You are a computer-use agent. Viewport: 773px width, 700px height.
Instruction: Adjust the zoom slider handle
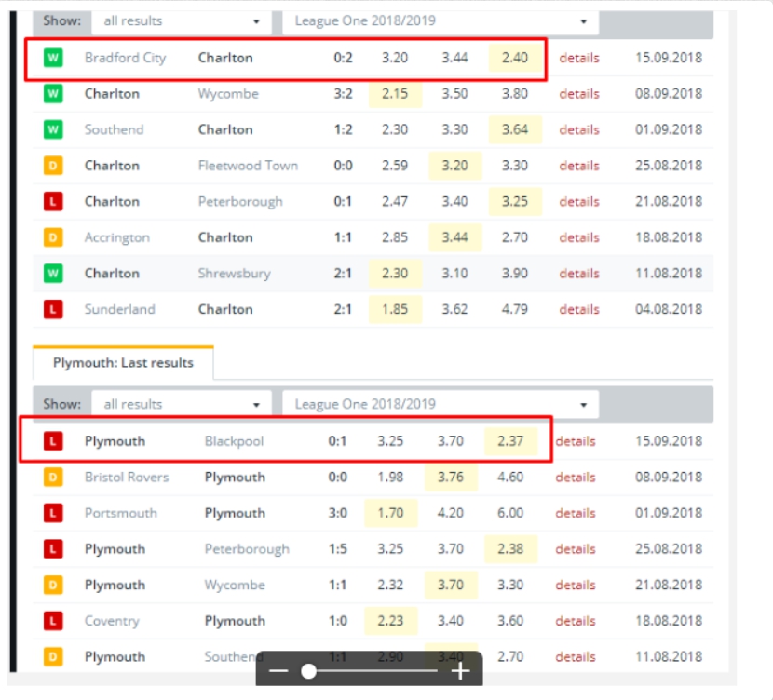click(308, 671)
